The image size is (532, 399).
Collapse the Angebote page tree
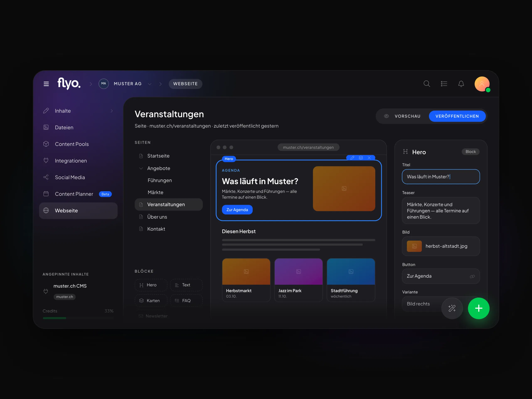tap(141, 168)
